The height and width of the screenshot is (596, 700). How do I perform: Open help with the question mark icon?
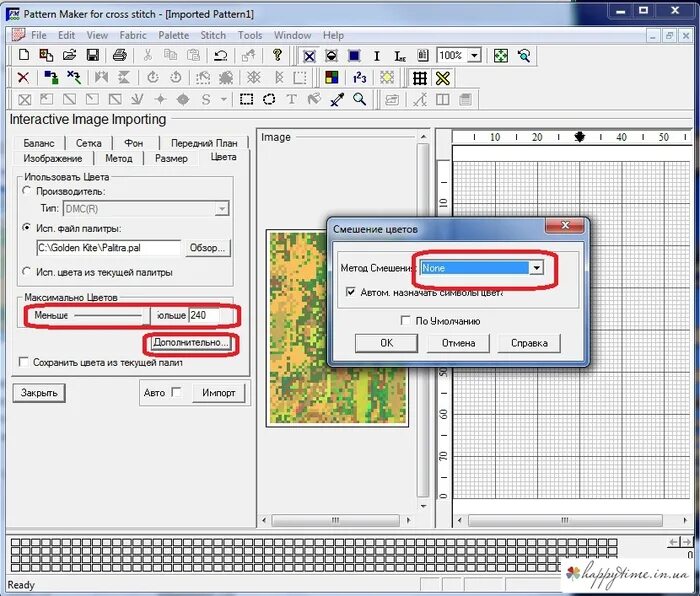click(x=277, y=55)
